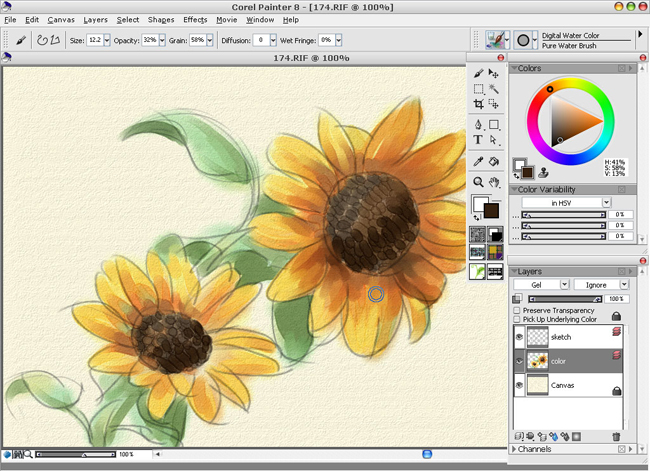Screen dimensions: 650x471
Task: Hide the sketch layer
Action: (518, 337)
